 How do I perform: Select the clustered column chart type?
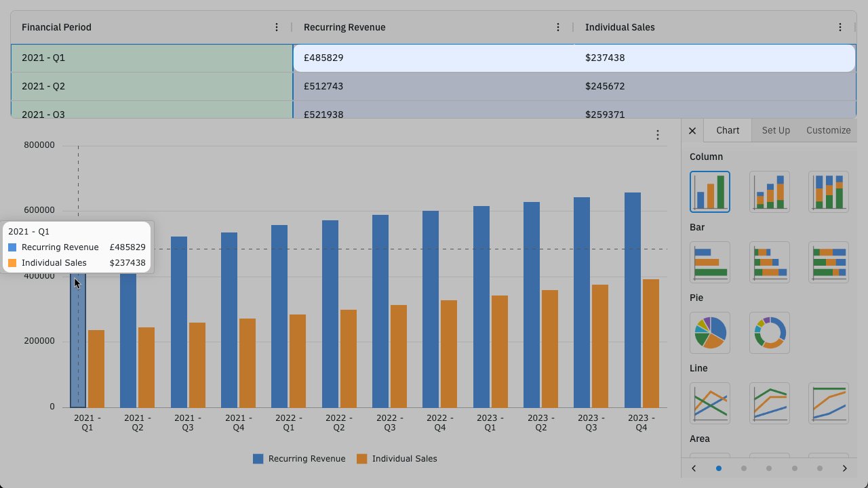(710, 192)
